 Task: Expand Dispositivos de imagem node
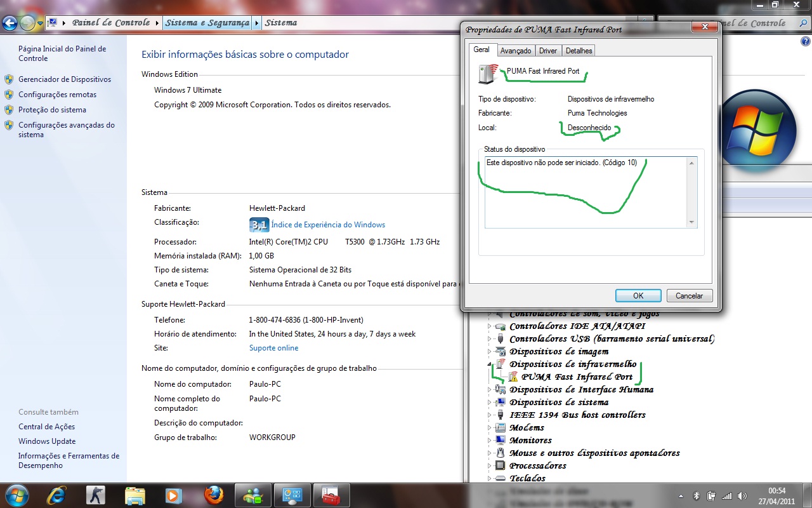(489, 352)
